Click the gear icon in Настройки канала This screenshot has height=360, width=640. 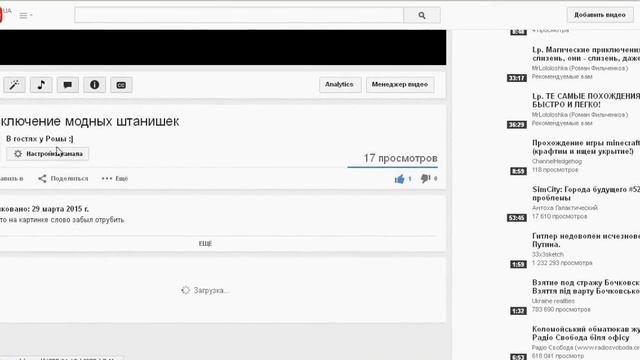tap(18, 154)
